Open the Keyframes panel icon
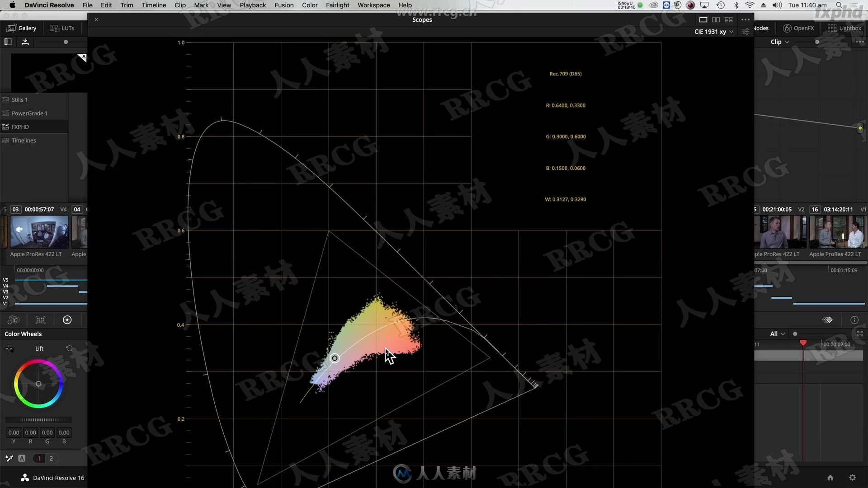Viewport: 868px width, 488px height. coord(827,320)
